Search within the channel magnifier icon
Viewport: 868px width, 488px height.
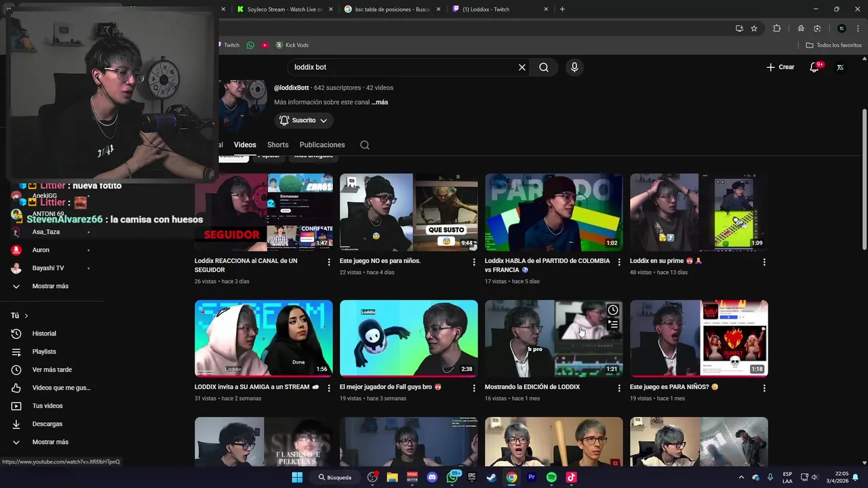[x=365, y=145]
